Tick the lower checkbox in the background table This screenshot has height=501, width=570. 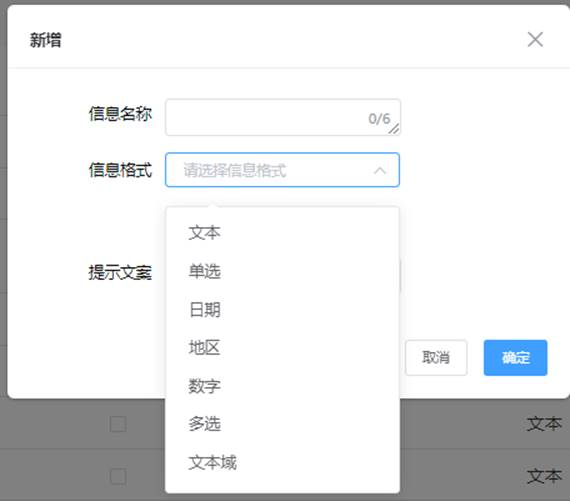click(118, 477)
